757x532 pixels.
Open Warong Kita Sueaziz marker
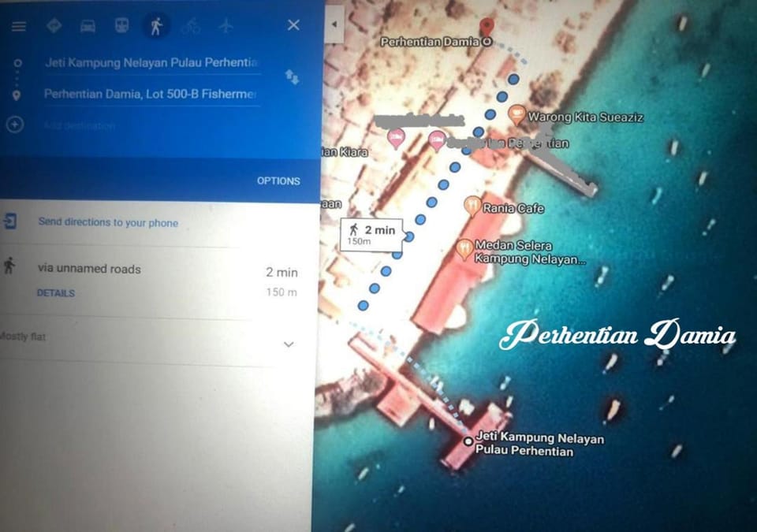[517, 115]
